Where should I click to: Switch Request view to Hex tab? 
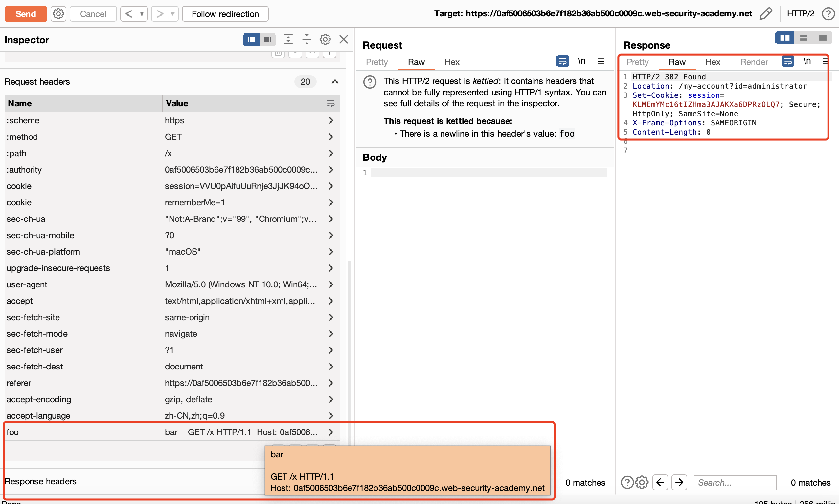click(452, 62)
